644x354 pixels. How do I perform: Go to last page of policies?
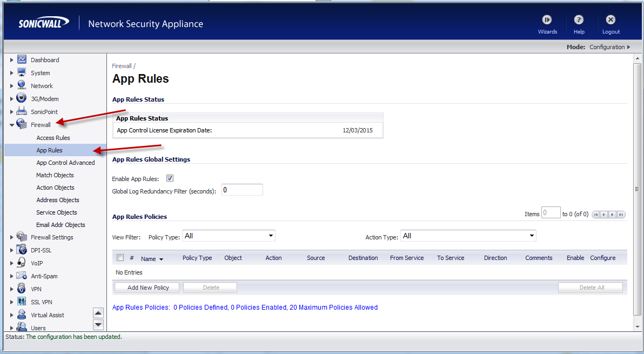(621, 215)
